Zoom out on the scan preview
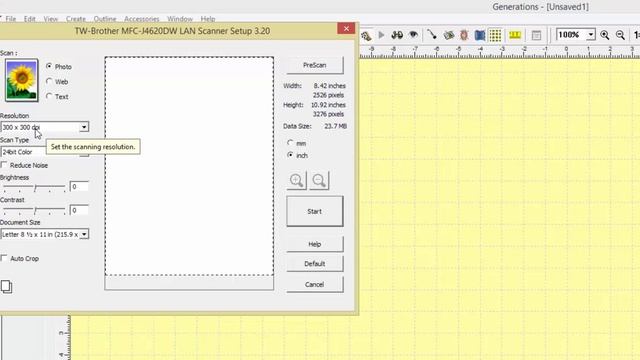The width and height of the screenshot is (640, 360). coord(319,180)
